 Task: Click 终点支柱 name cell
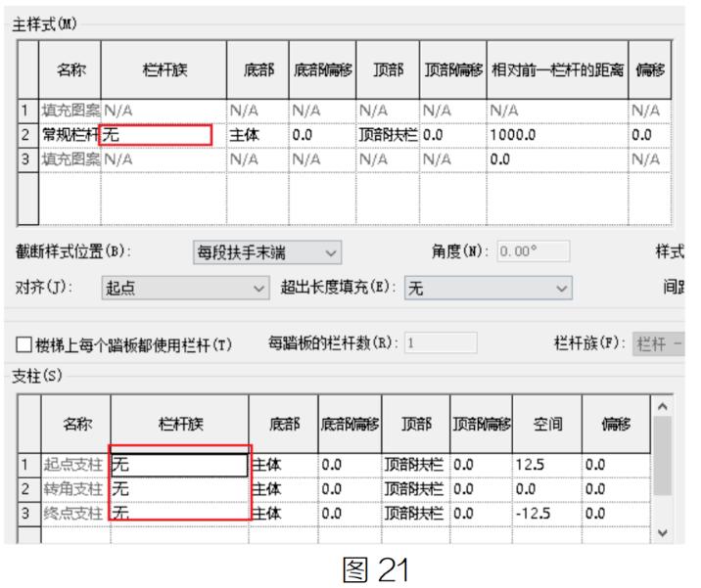pyautogui.click(x=75, y=514)
